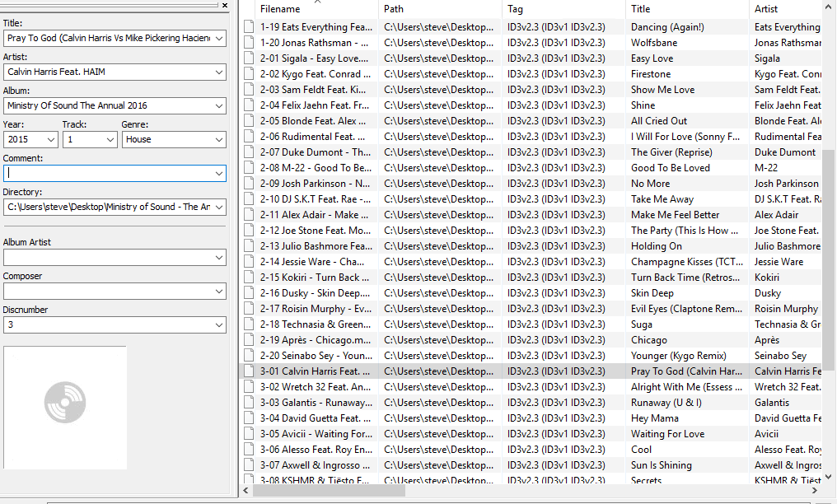
Task: Select filename '3-05 Avicii - Waiting For...'
Action: point(315,434)
